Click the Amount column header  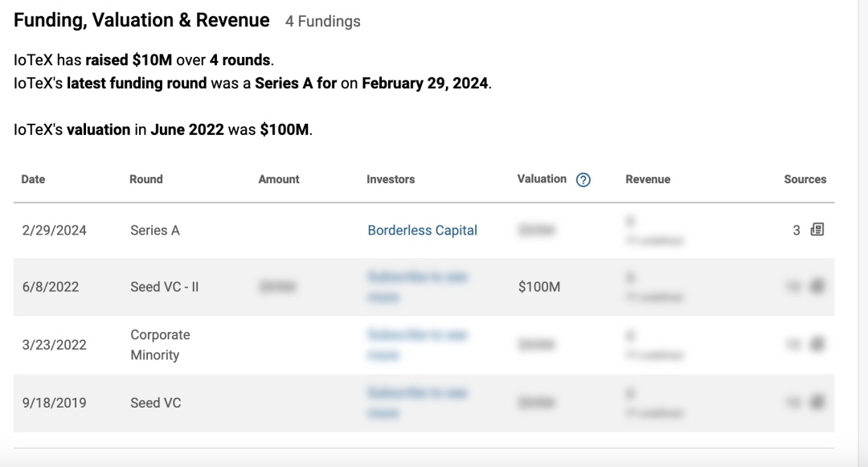pos(279,180)
